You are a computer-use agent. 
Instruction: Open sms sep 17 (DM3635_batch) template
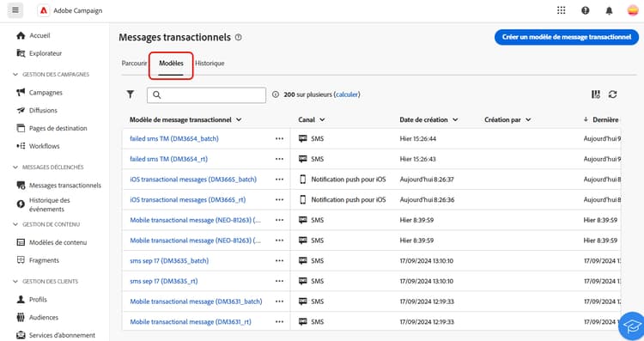pos(169,261)
